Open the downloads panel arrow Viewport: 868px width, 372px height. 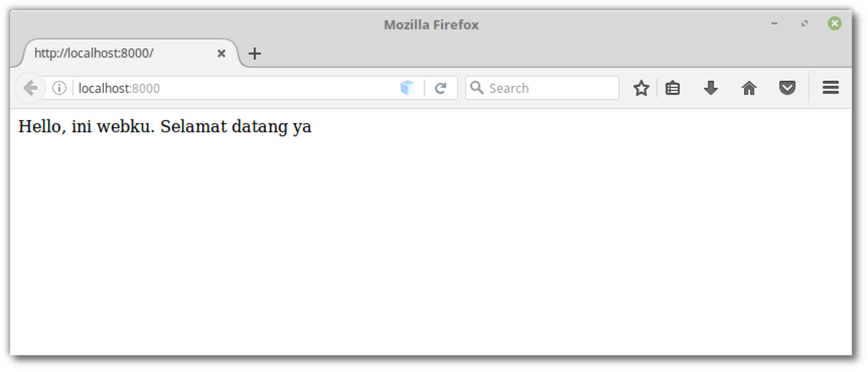(x=711, y=88)
